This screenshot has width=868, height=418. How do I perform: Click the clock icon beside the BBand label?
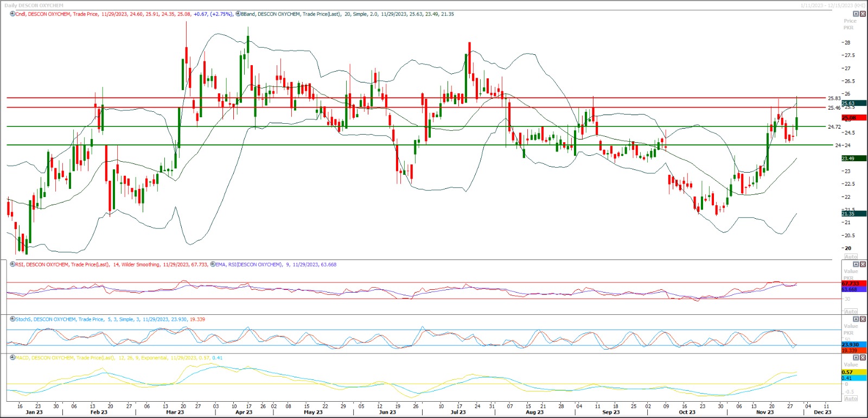pyautogui.click(x=238, y=14)
